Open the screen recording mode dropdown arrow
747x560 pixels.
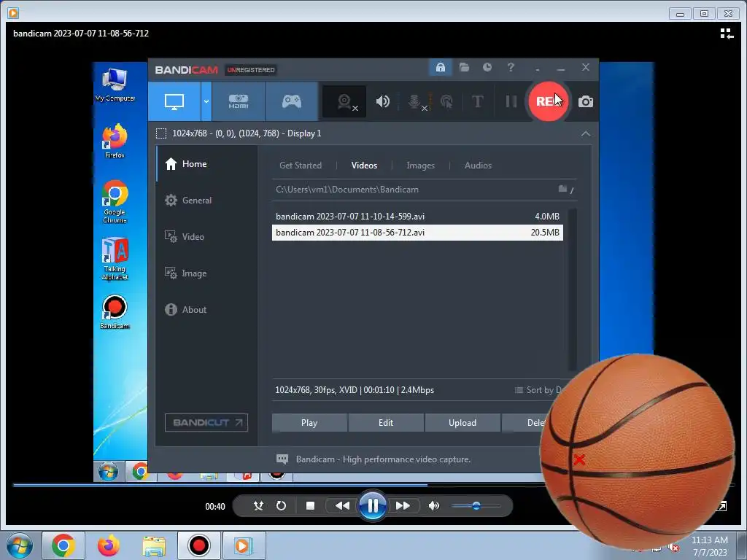[206, 101]
